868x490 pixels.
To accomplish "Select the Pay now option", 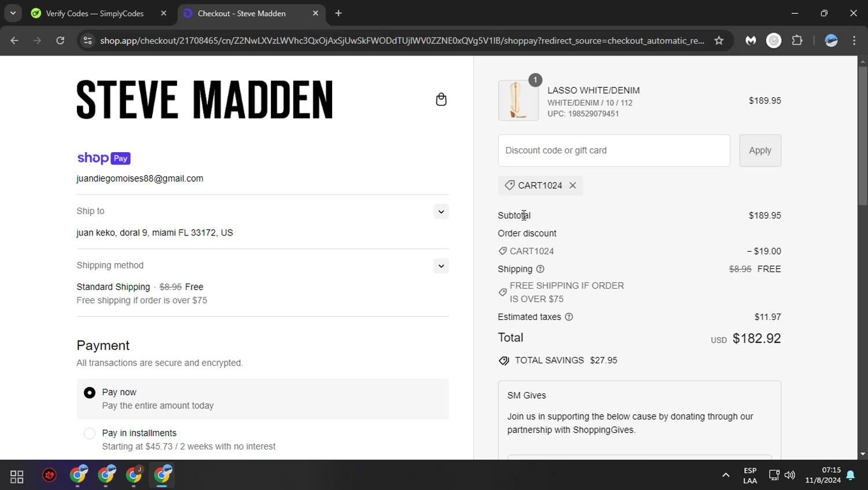I will coord(90,393).
